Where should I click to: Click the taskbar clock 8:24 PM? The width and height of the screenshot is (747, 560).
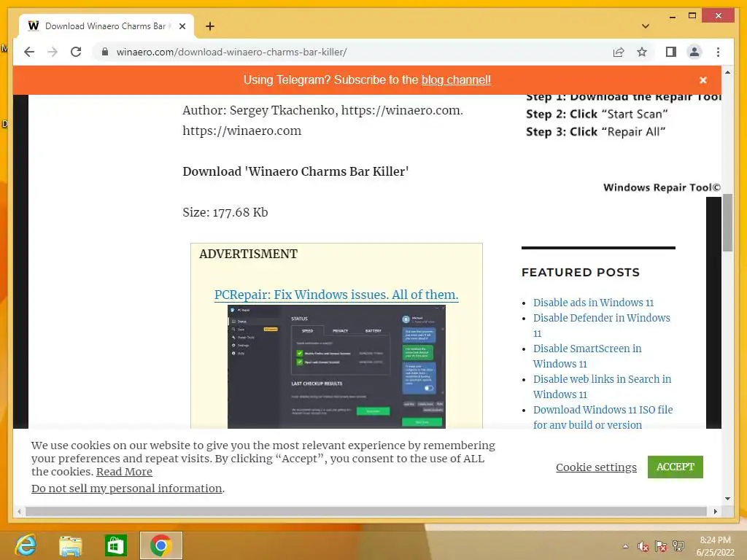(715, 540)
